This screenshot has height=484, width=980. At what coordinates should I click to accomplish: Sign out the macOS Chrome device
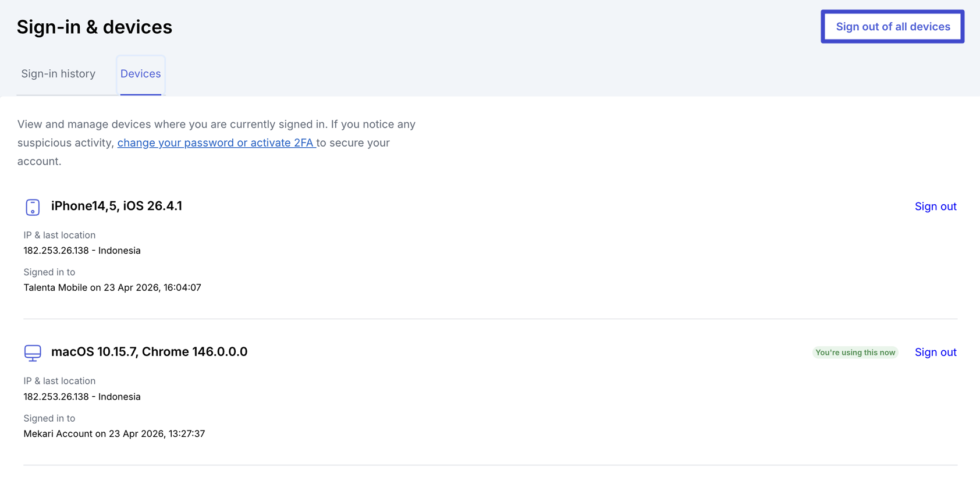tap(935, 353)
